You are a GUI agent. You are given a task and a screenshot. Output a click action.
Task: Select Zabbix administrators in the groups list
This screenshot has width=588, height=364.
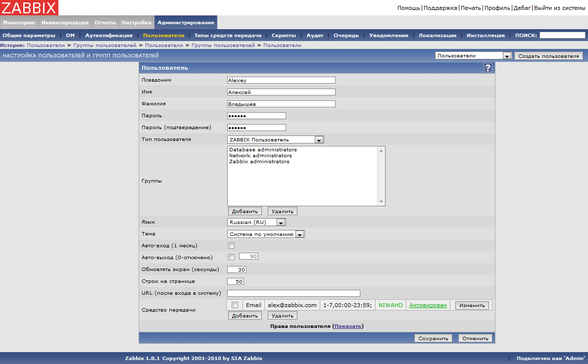click(x=259, y=162)
